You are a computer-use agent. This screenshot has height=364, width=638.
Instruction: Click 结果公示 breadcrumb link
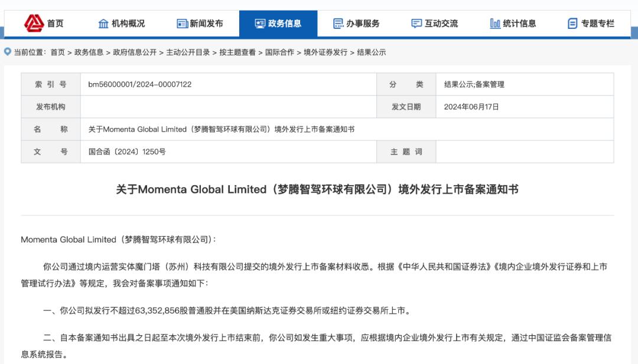(372, 53)
